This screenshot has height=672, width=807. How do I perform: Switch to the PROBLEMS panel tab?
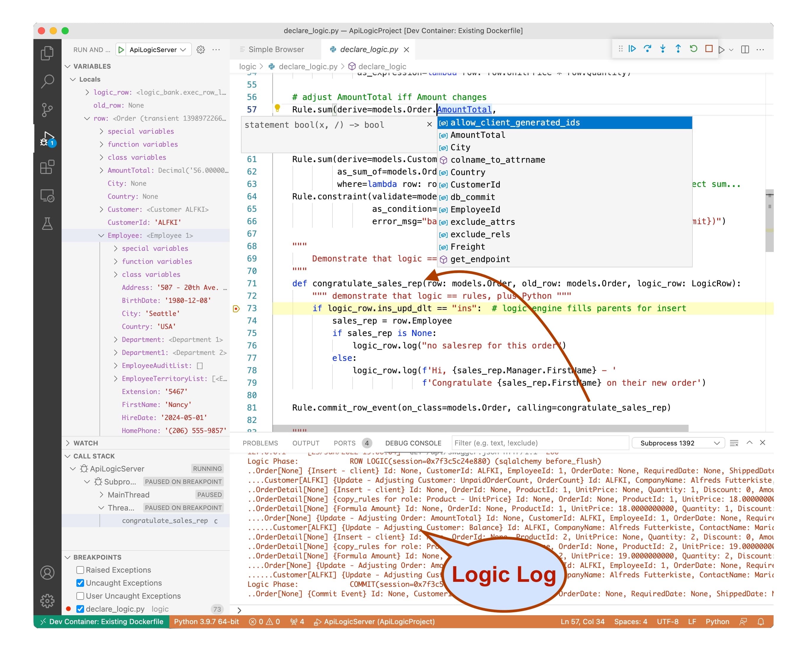pos(260,443)
